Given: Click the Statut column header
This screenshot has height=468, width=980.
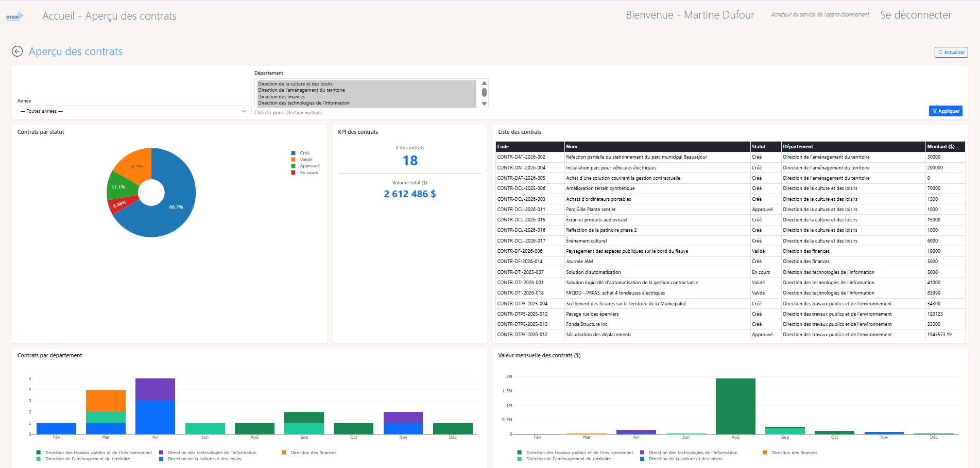Looking at the screenshot, I should pos(759,147).
